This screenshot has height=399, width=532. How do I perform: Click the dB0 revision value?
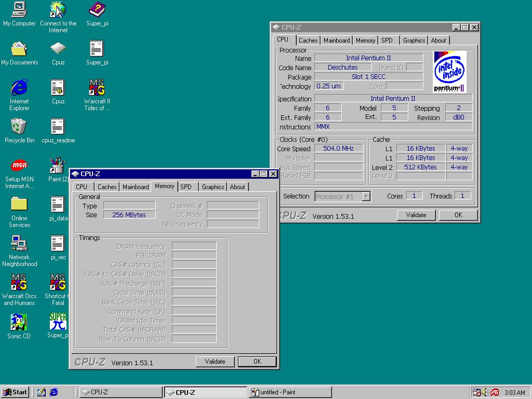(458, 117)
